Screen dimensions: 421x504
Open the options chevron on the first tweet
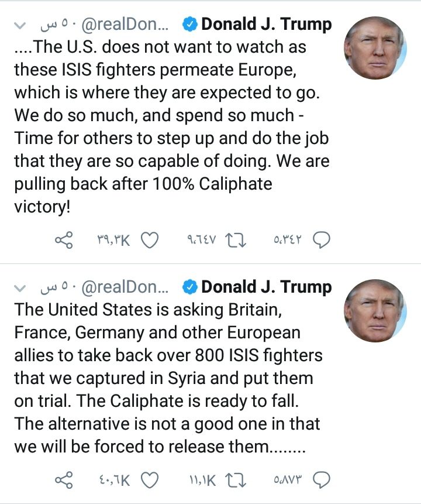pyautogui.click(x=19, y=25)
